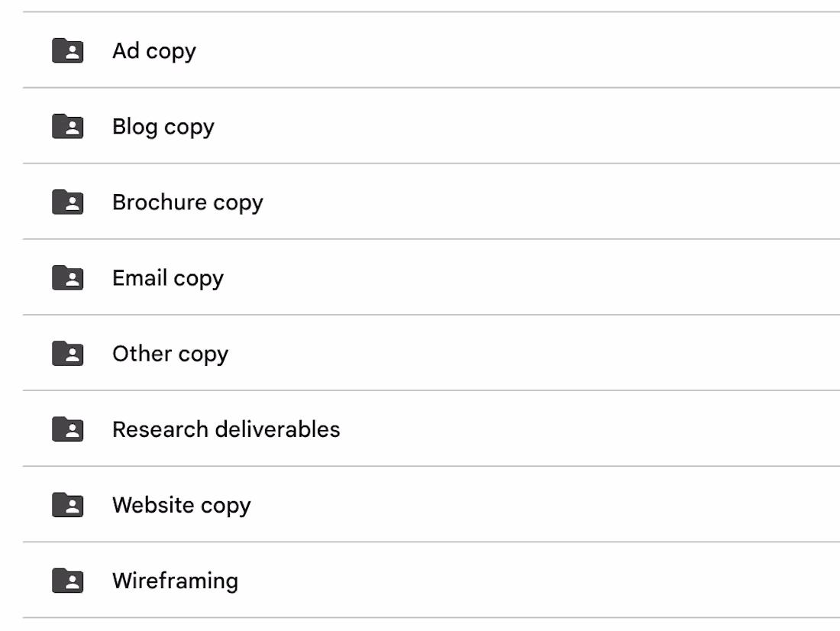Viewport: 840px width, 631px height.
Task: Open the Email copy folder
Action: 167,277
